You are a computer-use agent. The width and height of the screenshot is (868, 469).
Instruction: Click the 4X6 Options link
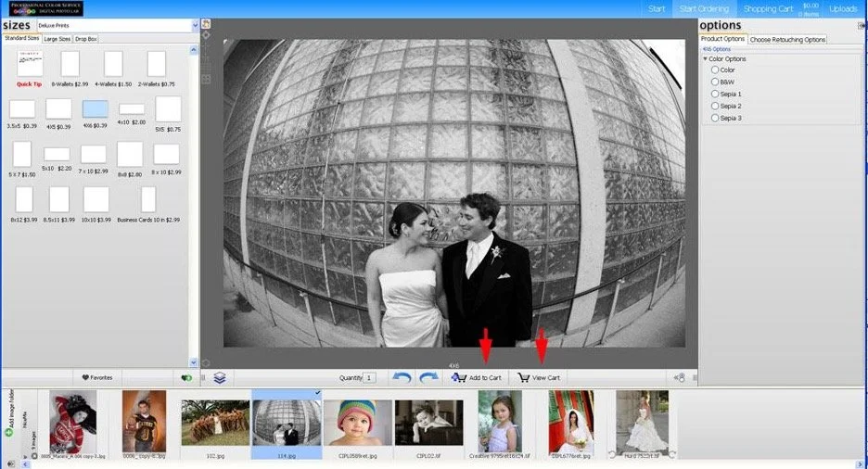717,49
